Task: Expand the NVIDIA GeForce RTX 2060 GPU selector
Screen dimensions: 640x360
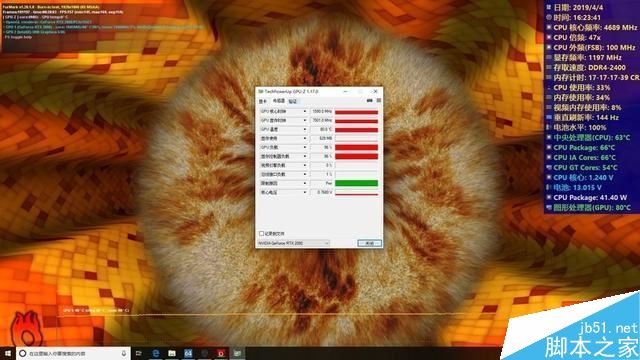Action: tap(293, 243)
